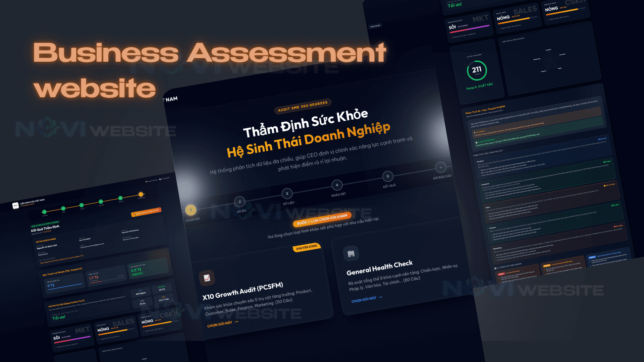Select step 4 Khảo Sát in center stepper
644x362 pixels.
click(337, 185)
